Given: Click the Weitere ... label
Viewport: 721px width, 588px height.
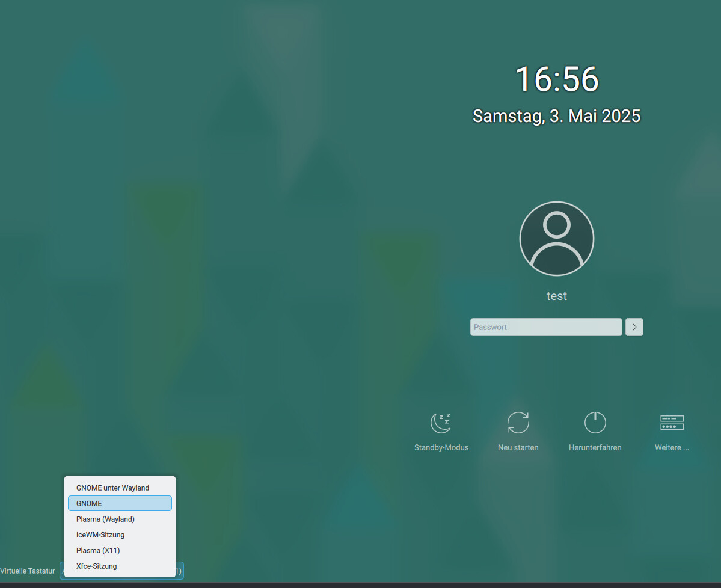Looking at the screenshot, I should pyautogui.click(x=672, y=447).
